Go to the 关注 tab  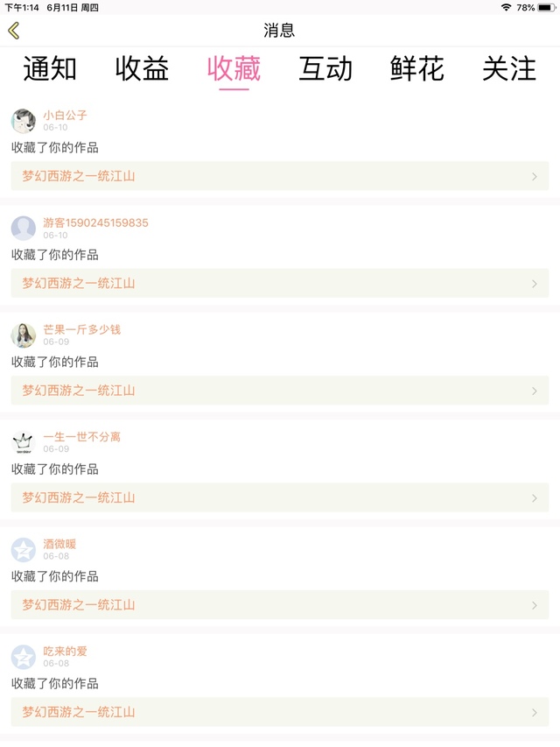pos(509,69)
